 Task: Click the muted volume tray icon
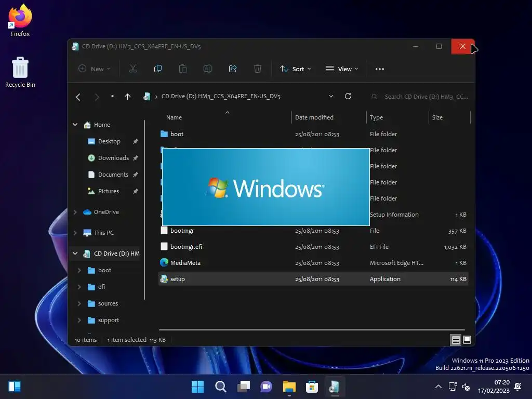[466, 387]
